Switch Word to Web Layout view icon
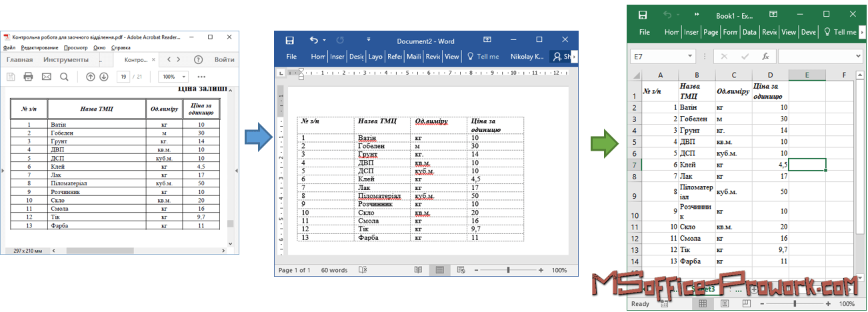Image resolution: width=868 pixels, height=312 pixels. click(461, 270)
